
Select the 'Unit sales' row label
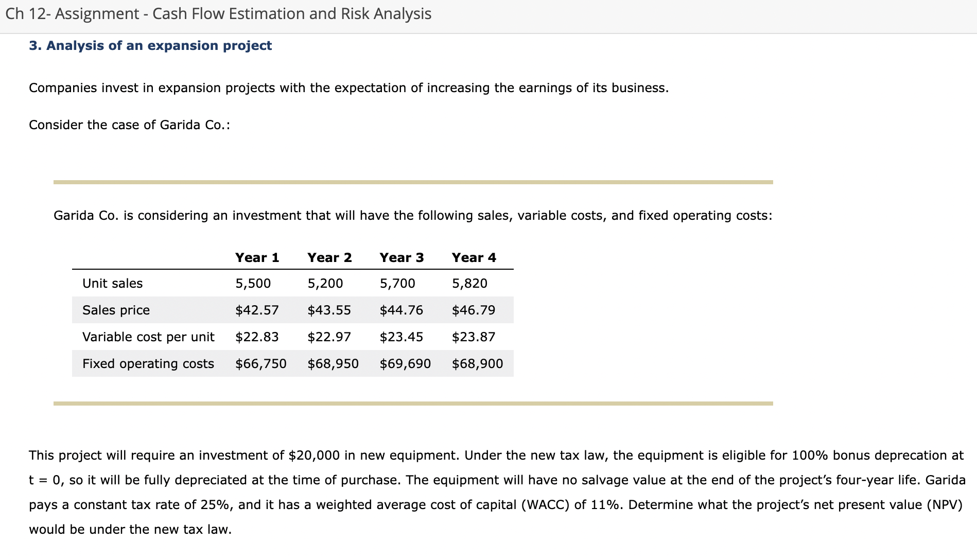pyautogui.click(x=113, y=283)
